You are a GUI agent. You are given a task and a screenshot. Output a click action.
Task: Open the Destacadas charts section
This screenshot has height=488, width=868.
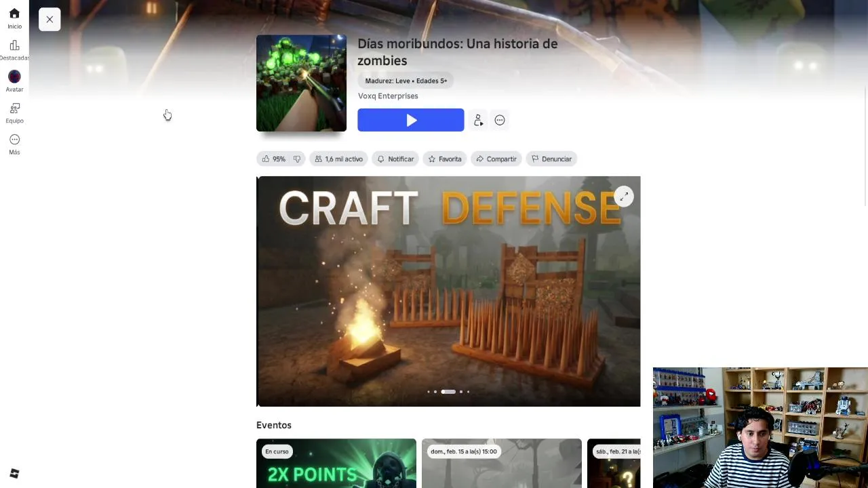click(x=14, y=50)
